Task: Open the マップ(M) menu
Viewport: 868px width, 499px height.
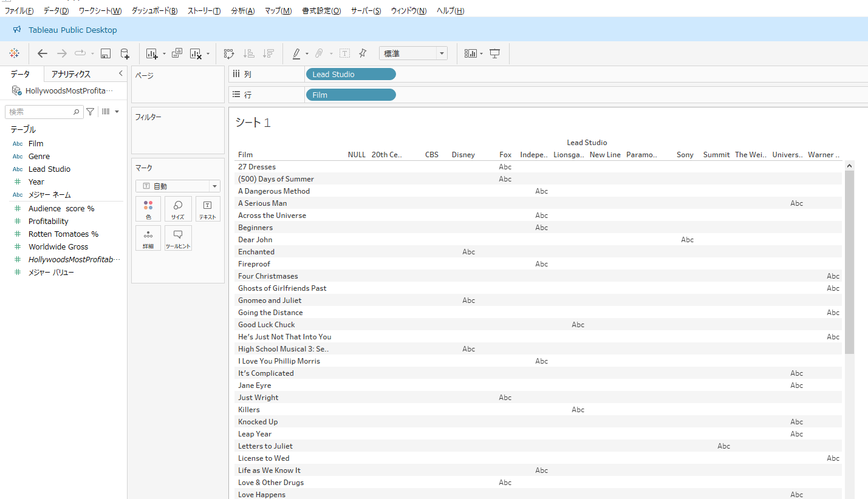Action: (278, 11)
